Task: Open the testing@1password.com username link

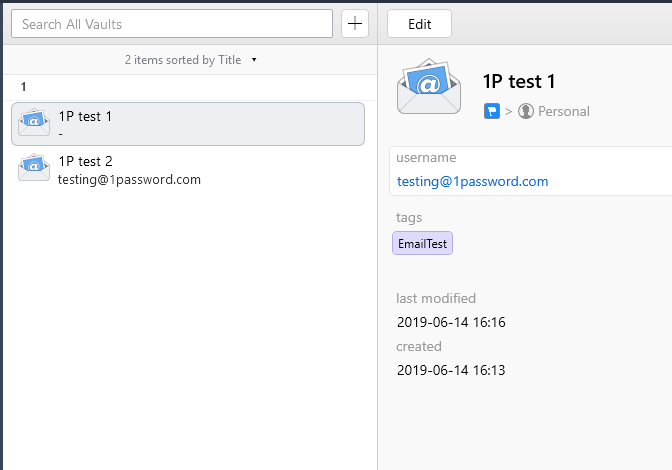Action: coord(472,182)
